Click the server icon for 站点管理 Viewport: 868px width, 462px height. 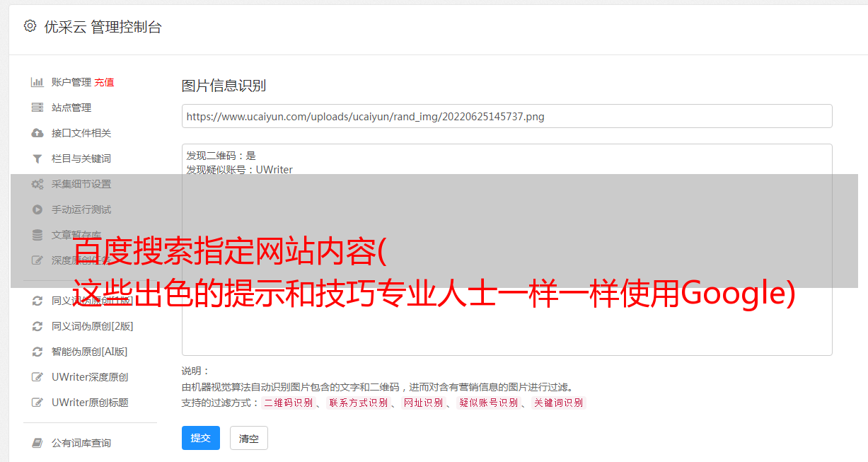tap(37, 108)
